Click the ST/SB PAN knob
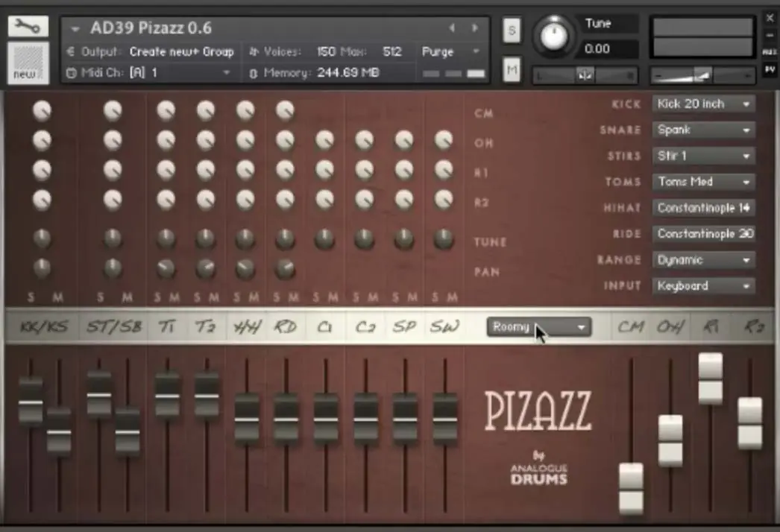 113,268
